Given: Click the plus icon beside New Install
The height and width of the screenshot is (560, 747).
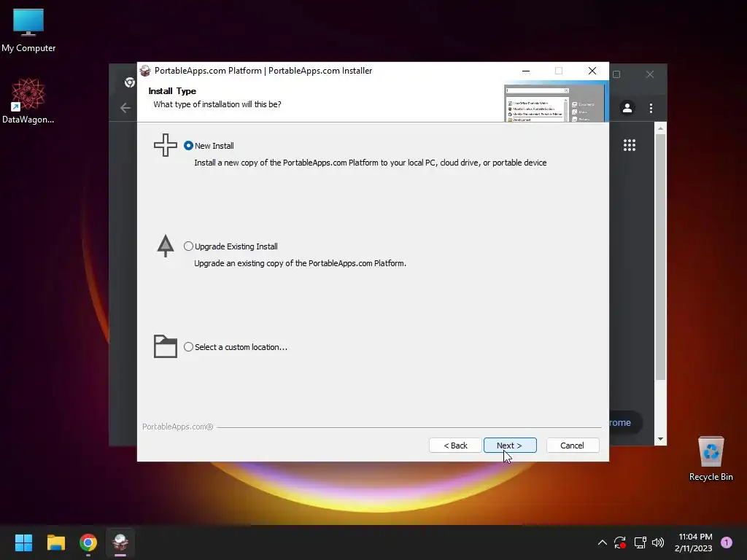Looking at the screenshot, I should [166, 145].
